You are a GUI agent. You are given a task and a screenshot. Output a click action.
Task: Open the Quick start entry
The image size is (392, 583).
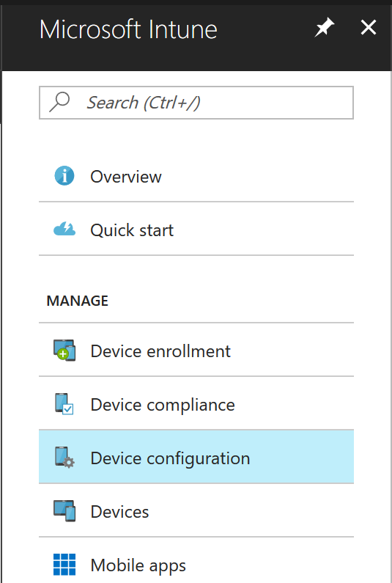click(x=196, y=229)
